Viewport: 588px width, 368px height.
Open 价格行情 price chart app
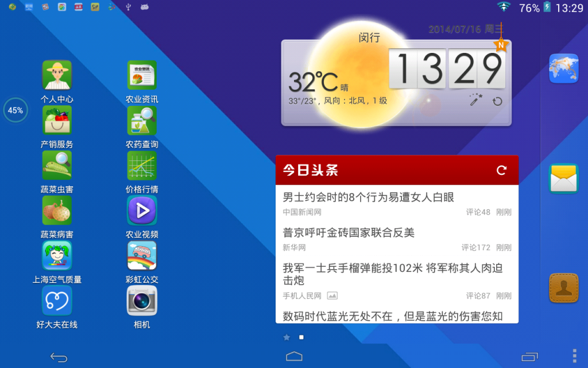pyautogui.click(x=142, y=166)
